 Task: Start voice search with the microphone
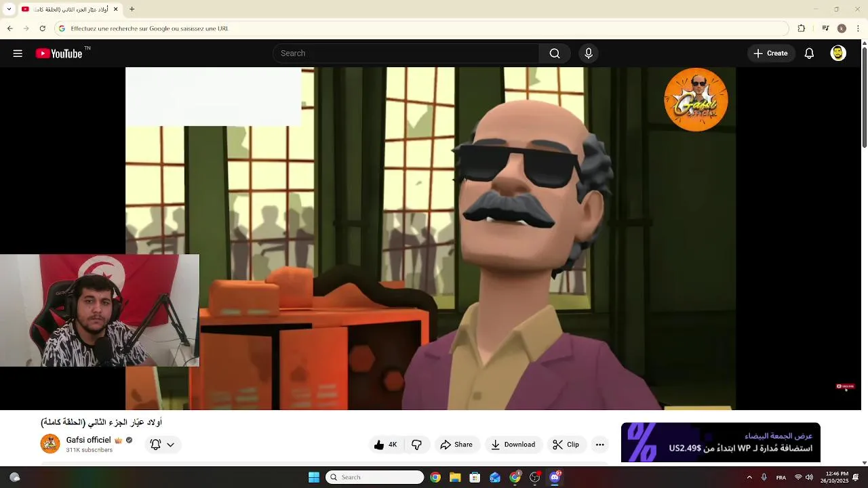[x=589, y=54]
